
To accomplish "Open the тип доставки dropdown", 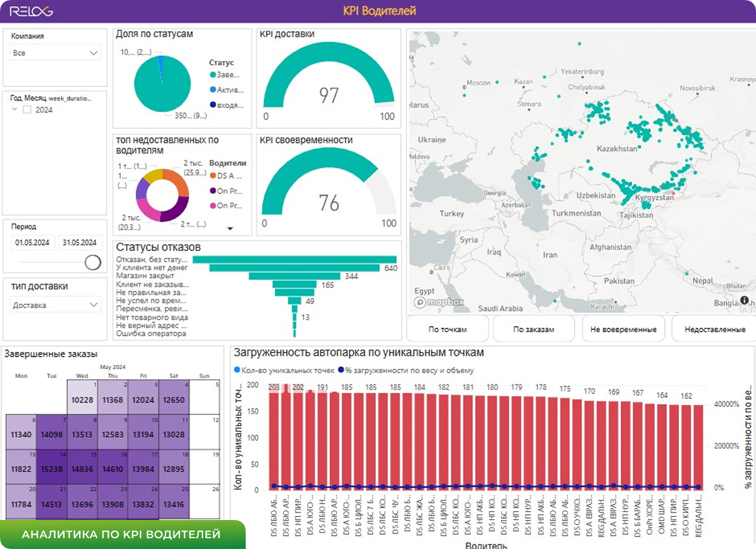I will [x=55, y=305].
